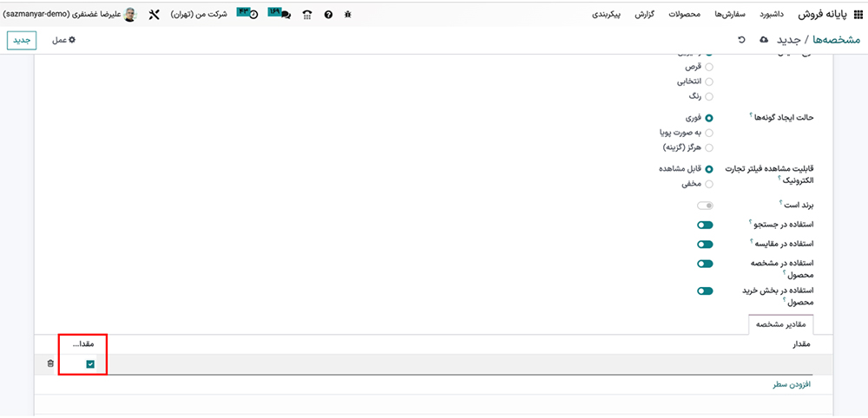The width and height of the screenshot is (868, 418).
Task: Go back to مشخصه‌ها breadcrumb
Action: coord(838,40)
